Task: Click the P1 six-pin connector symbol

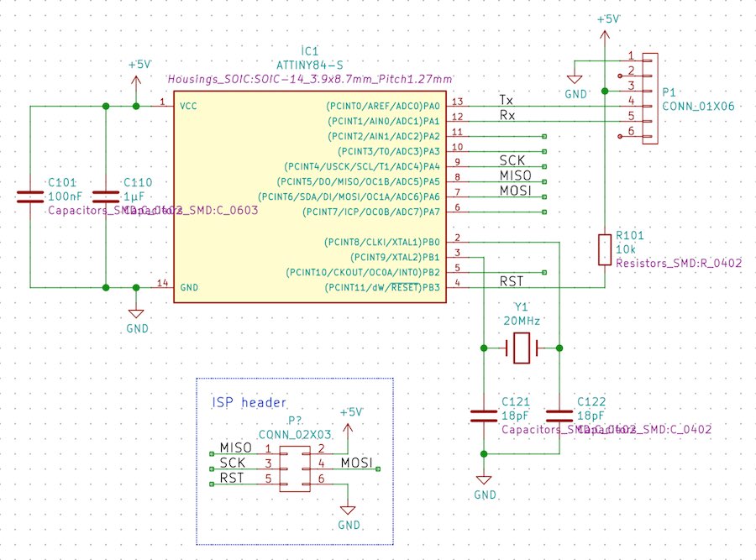Action: coord(650,98)
